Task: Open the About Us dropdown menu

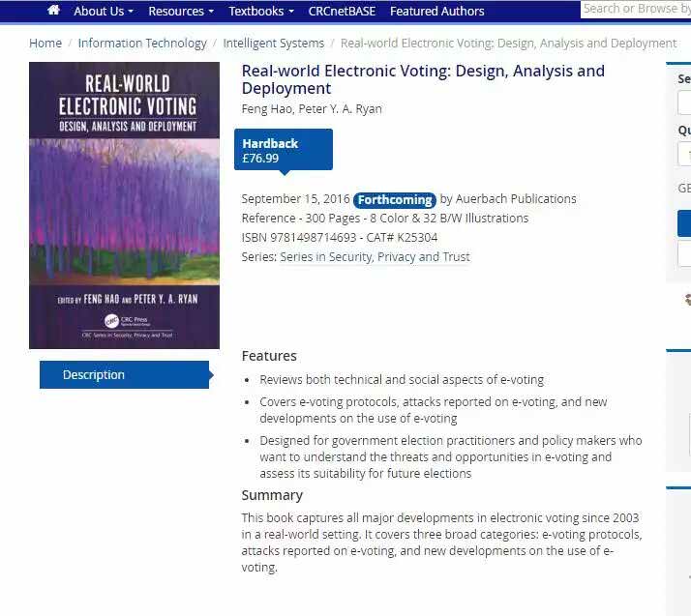Action: pos(105,12)
